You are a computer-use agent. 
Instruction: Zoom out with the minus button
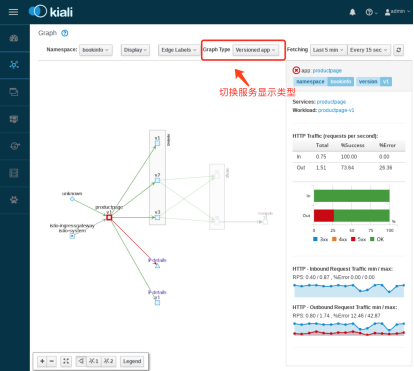(x=52, y=361)
